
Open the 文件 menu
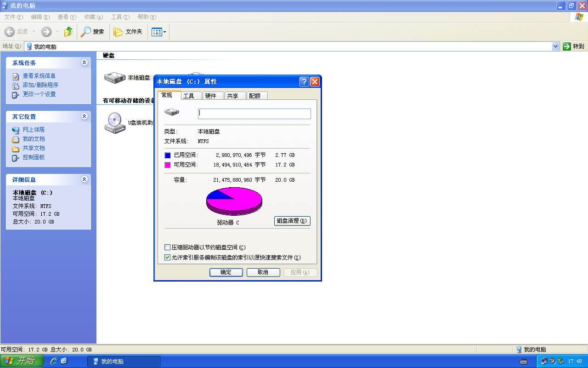[14, 17]
